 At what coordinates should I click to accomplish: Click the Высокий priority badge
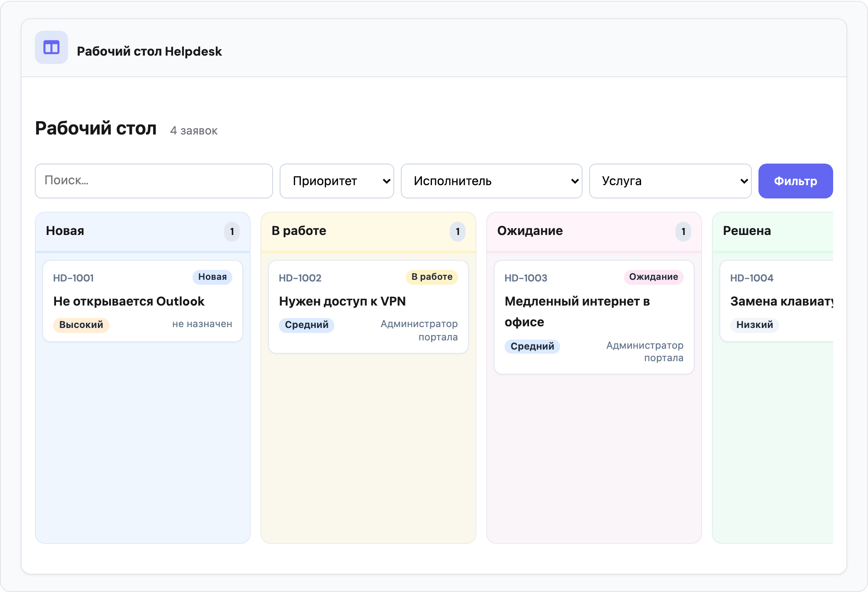(81, 325)
